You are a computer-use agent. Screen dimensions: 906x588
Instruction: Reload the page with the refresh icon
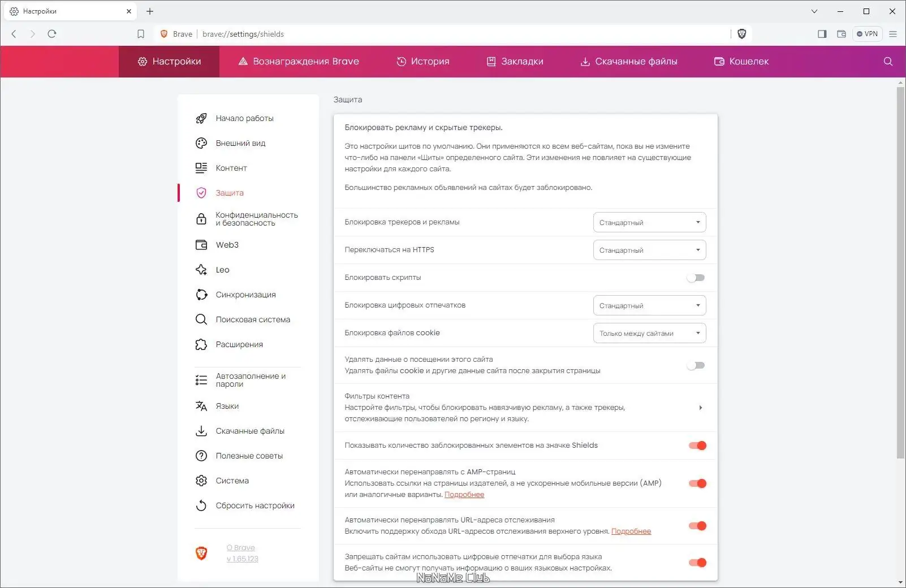coord(52,34)
